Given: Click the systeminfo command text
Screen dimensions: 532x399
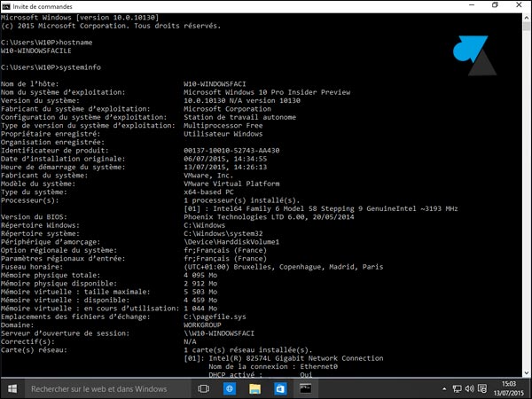Looking at the screenshot, I should (x=80, y=67).
